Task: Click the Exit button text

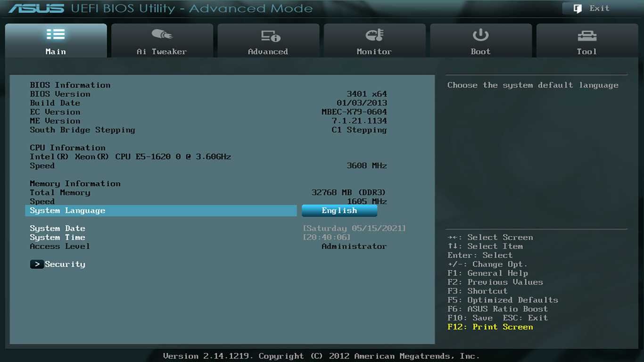Action: click(x=600, y=8)
